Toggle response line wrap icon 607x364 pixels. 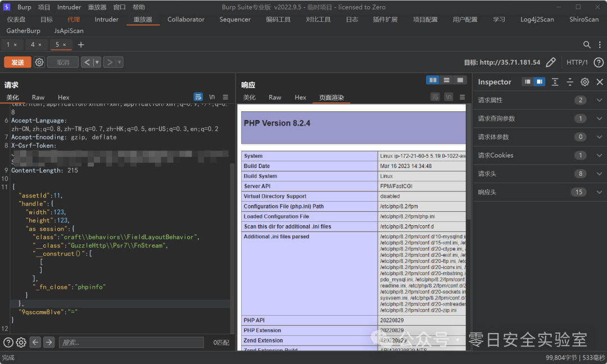[435, 97]
